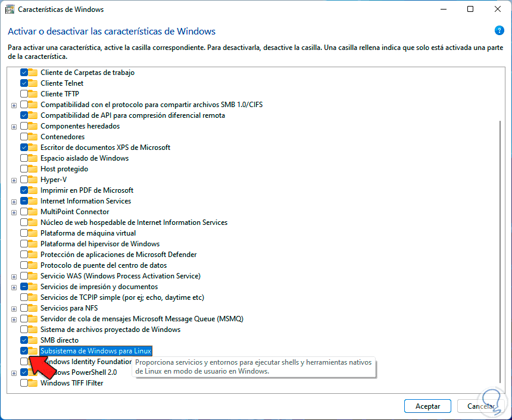Open the help question mark icon
512x420 pixels.
pyautogui.click(x=499, y=31)
